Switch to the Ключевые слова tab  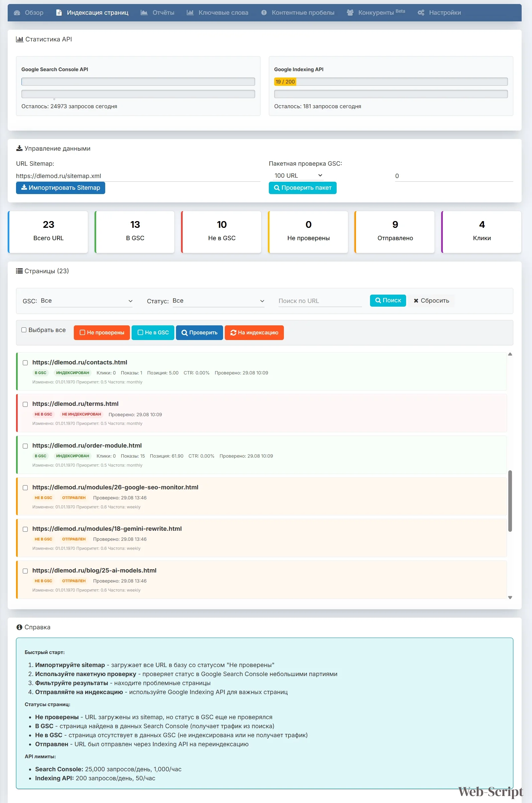point(223,13)
